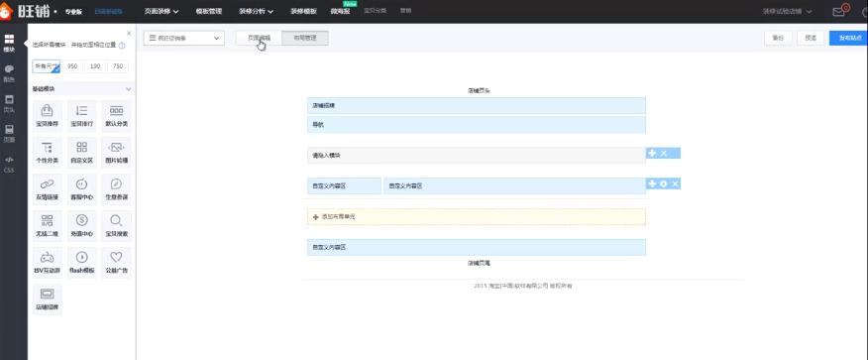The height and width of the screenshot is (360, 868).
Task: Expand the 装修分析 menu
Action: click(x=257, y=11)
